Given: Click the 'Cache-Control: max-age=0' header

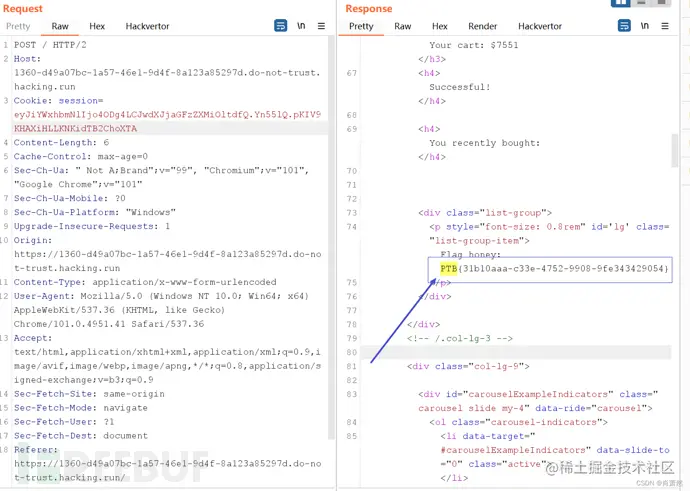Looking at the screenshot, I should coord(81,157).
